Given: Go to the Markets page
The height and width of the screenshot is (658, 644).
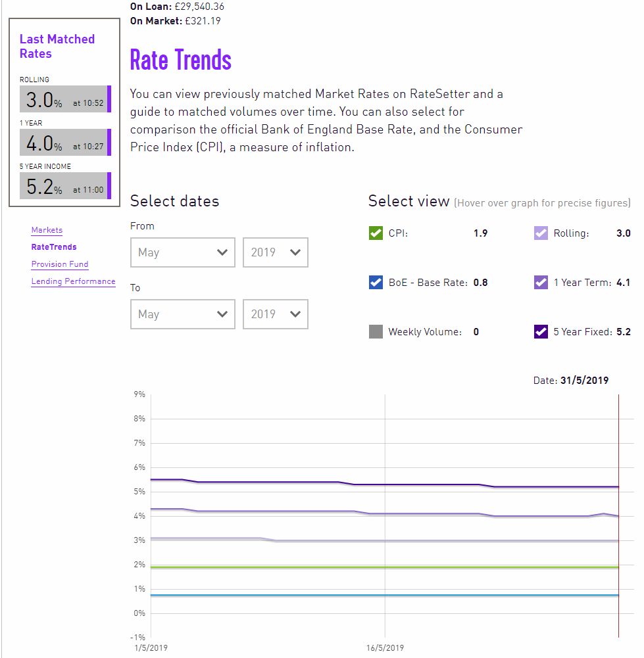Looking at the screenshot, I should [47, 230].
